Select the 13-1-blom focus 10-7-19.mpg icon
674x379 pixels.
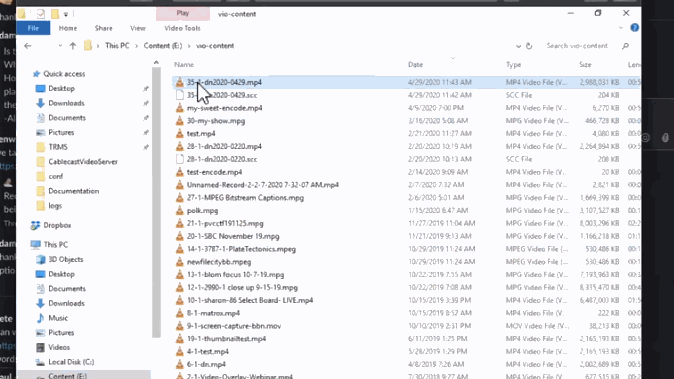pos(180,275)
